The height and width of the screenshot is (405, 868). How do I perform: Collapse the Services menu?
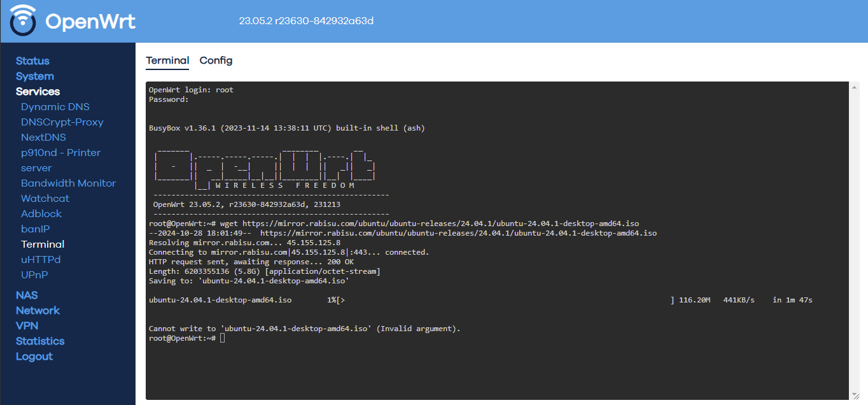click(38, 92)
